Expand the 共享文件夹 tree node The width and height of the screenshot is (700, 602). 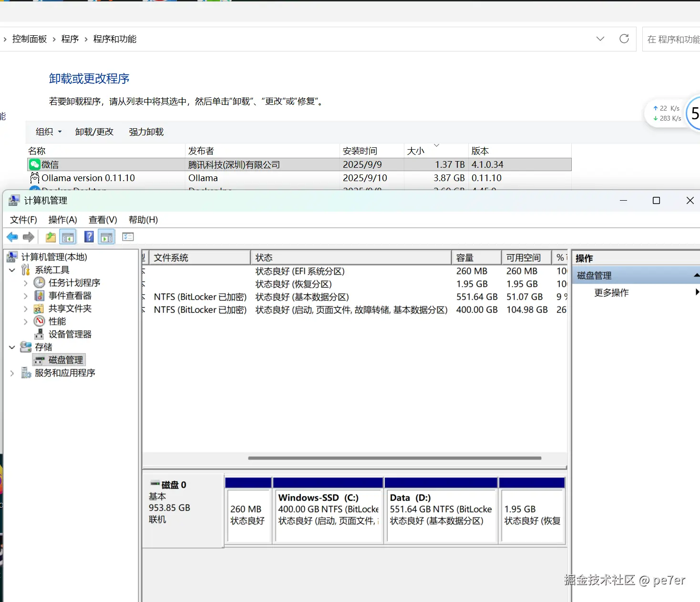tap(25, 308)
